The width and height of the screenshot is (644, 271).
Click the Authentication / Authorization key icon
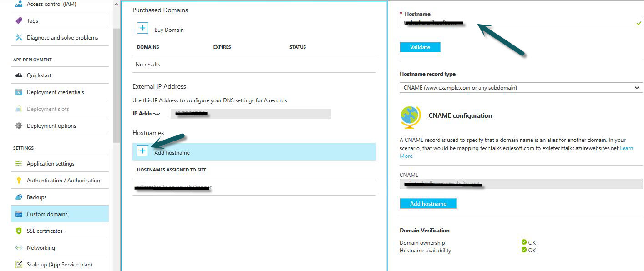[x=19, y=181]
